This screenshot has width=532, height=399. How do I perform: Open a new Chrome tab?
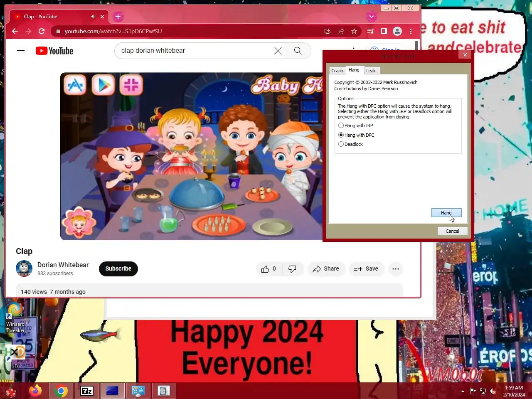click(118, 17)
